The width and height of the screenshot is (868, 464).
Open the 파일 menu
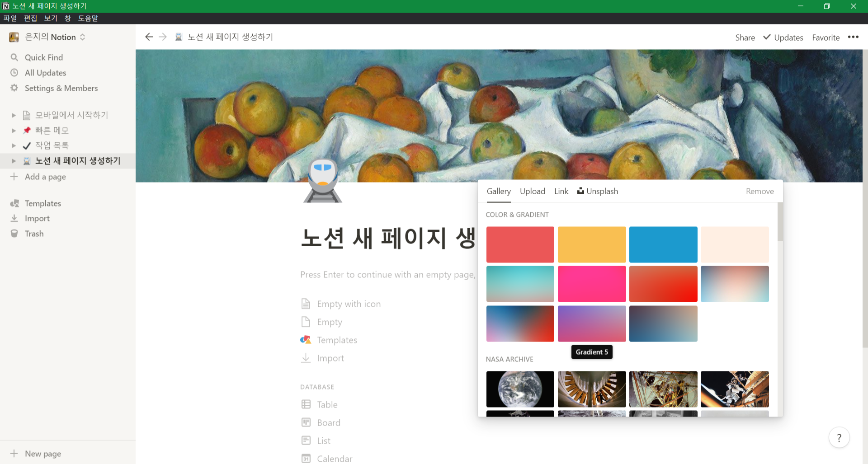[10, 18]
